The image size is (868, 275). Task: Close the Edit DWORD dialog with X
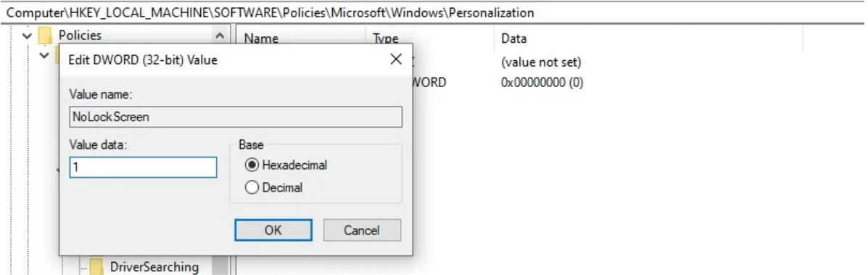396,60
